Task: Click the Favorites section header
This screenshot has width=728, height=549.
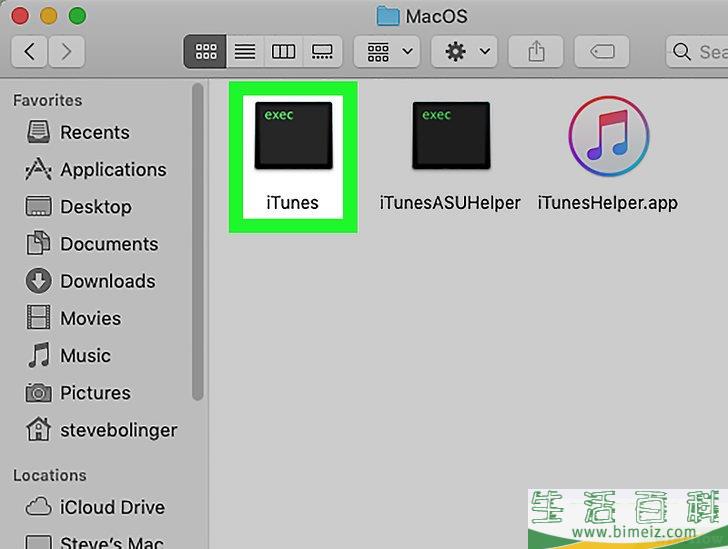Action: [48, 100]
